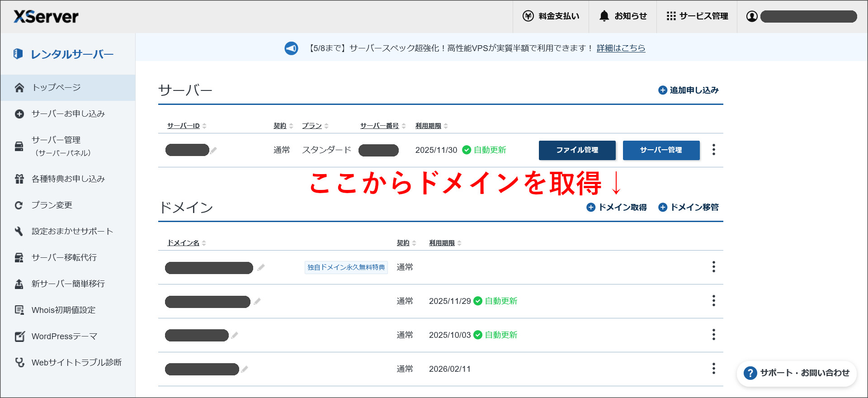Screen dimensions: 868x398
Task: Click the XServer logo
Action: (46, 17)
